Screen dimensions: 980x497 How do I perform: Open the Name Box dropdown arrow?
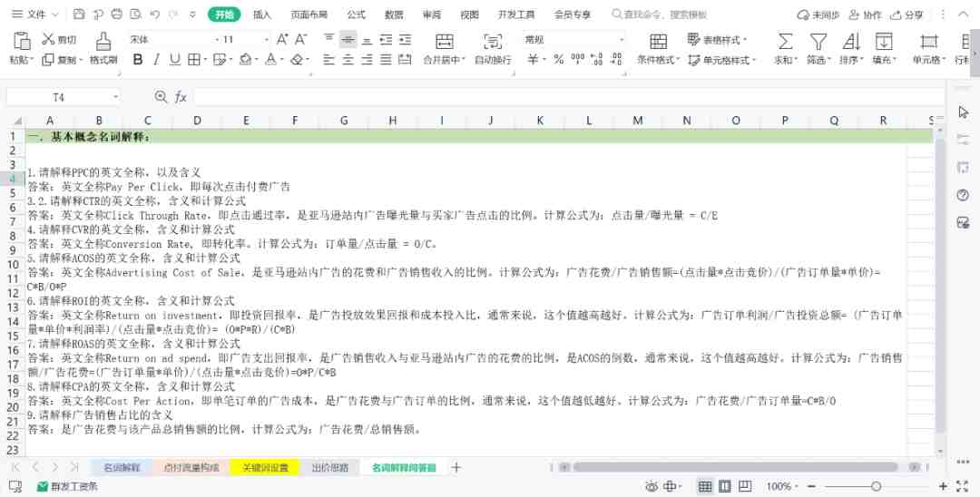coord(115,97)
